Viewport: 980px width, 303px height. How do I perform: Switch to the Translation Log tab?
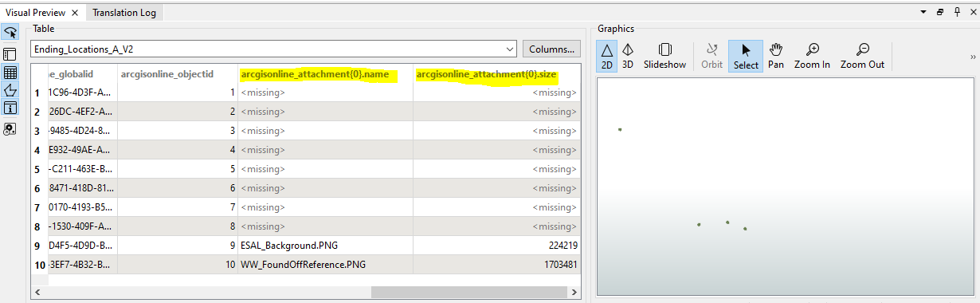[x=124, y=13]
